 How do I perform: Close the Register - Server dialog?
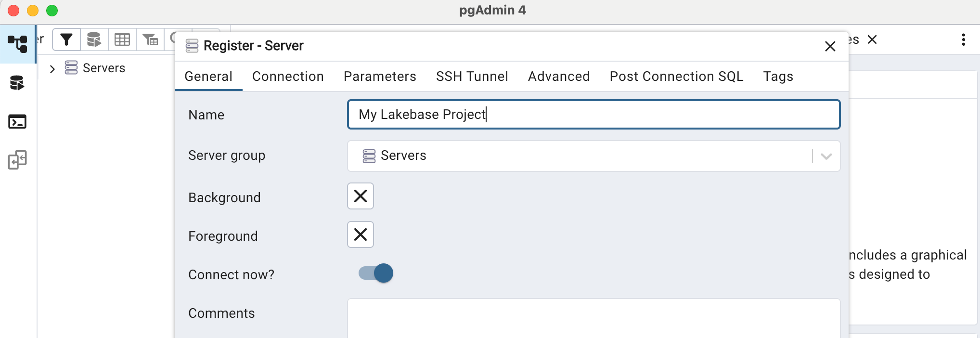coord(830,46)
